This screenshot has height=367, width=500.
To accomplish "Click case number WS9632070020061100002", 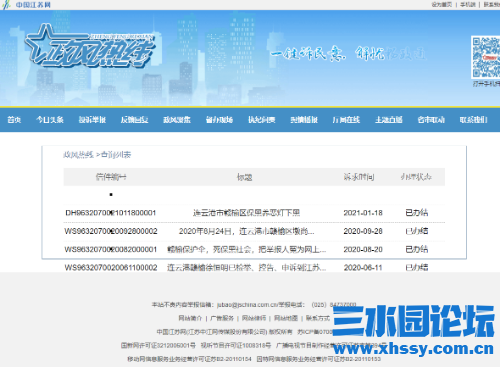I will point(111,267).
